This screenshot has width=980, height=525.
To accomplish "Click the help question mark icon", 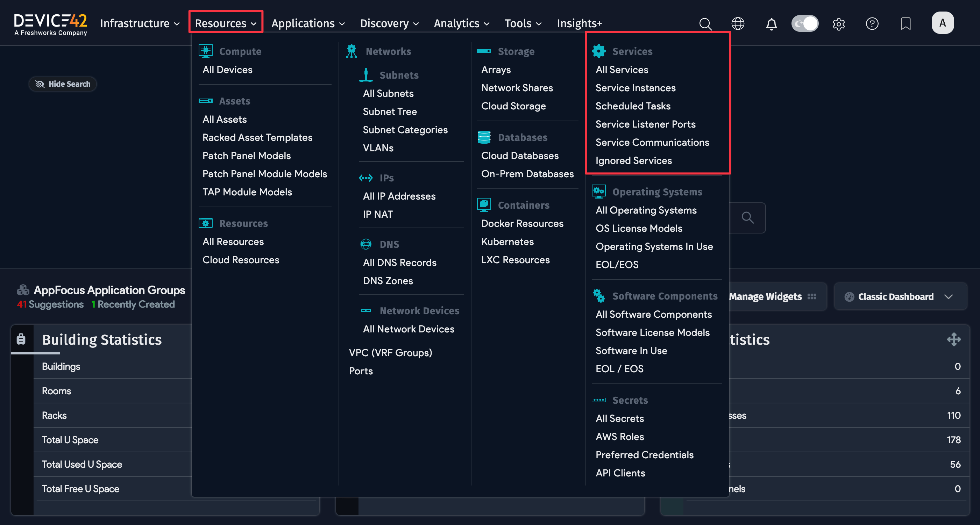I will 872,23.
